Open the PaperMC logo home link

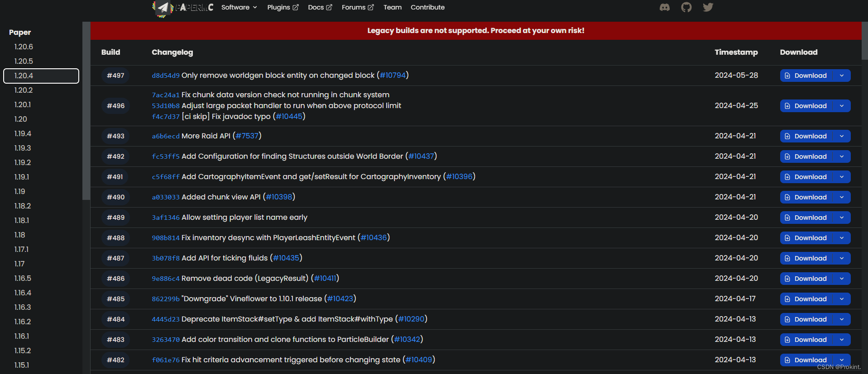pos(183,8)
